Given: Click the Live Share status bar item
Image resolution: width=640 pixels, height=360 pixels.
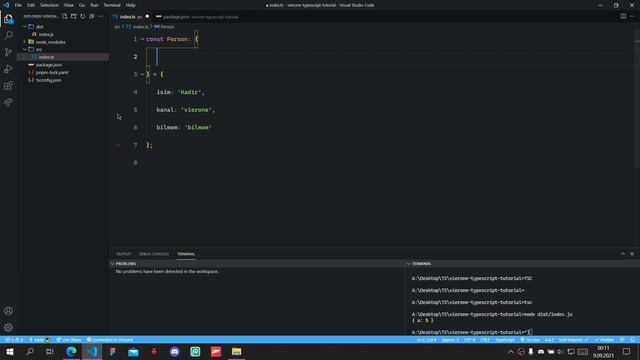Looking at the screenshot, I should coord(69,340).
